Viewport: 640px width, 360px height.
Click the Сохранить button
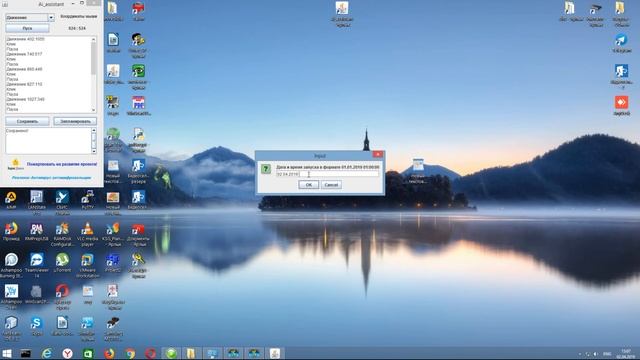point(27,121)
